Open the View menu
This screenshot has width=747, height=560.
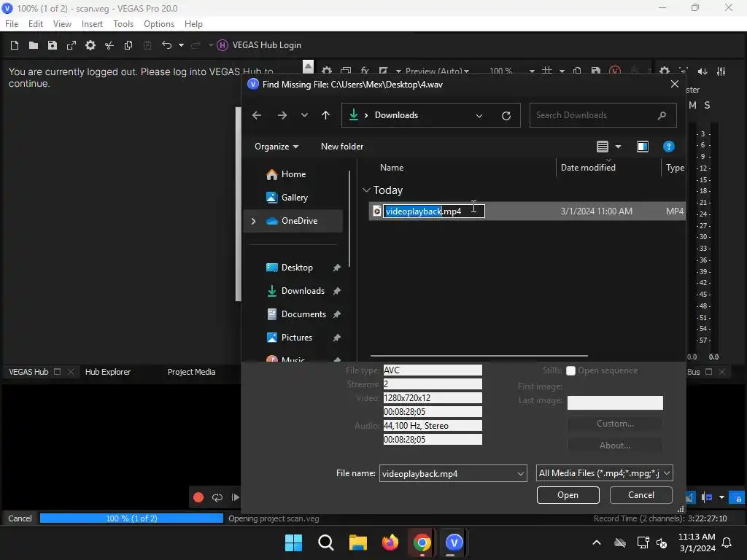pyautogui.click(x=62, y=24)
